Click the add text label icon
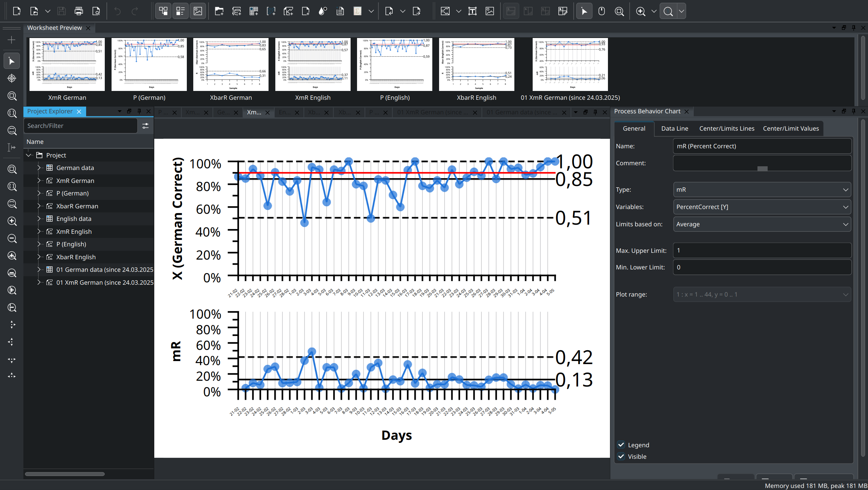Screen dimensions: 868x490 (x=472, y=11)
